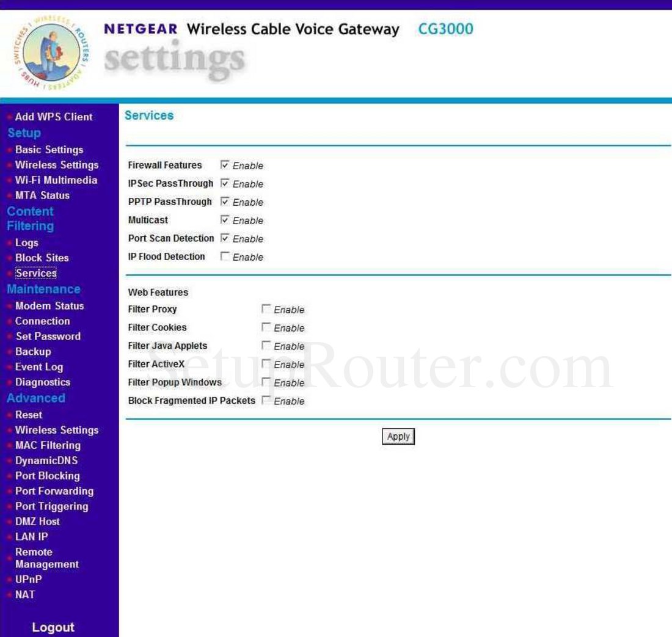Click the Netgear round logo image
Screen dimensions: 672x637
coord(52,53)
